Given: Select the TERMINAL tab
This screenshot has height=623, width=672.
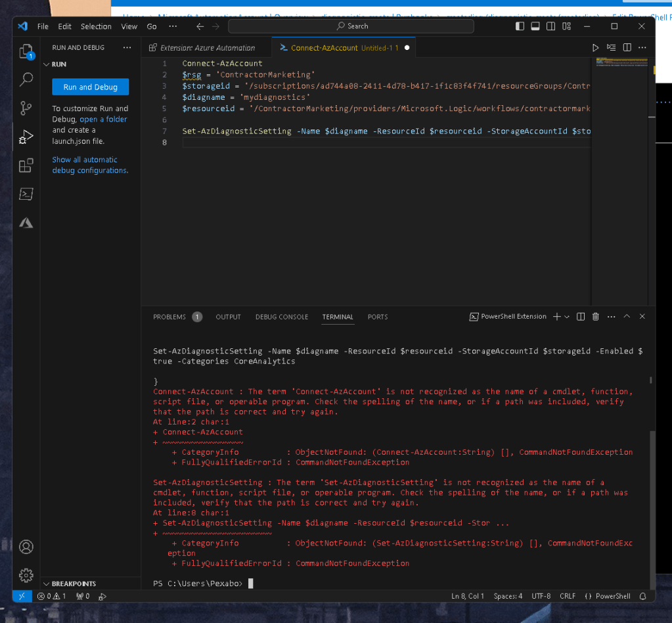Looking at the screenshot, I should (338, 317).
